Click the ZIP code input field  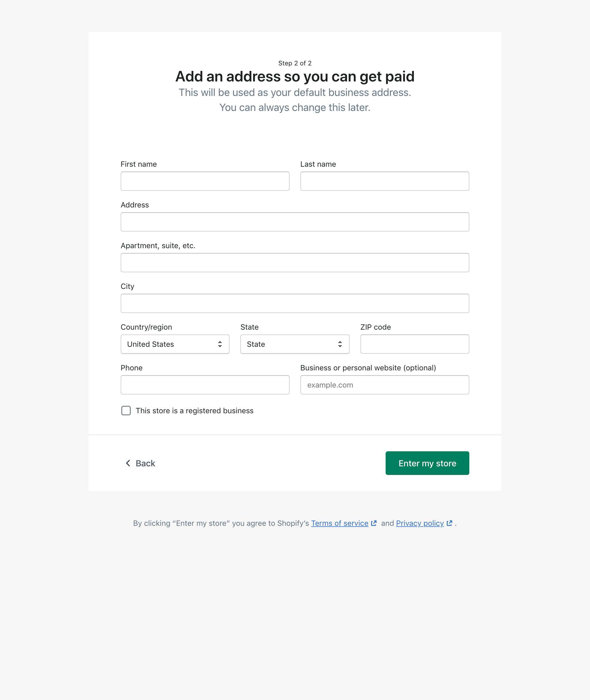(414, 344)
